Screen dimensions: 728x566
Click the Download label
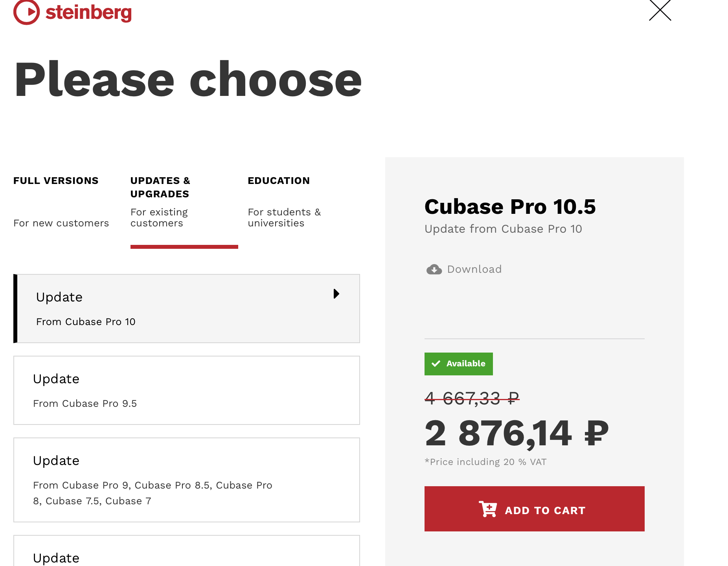pos(474,269)
